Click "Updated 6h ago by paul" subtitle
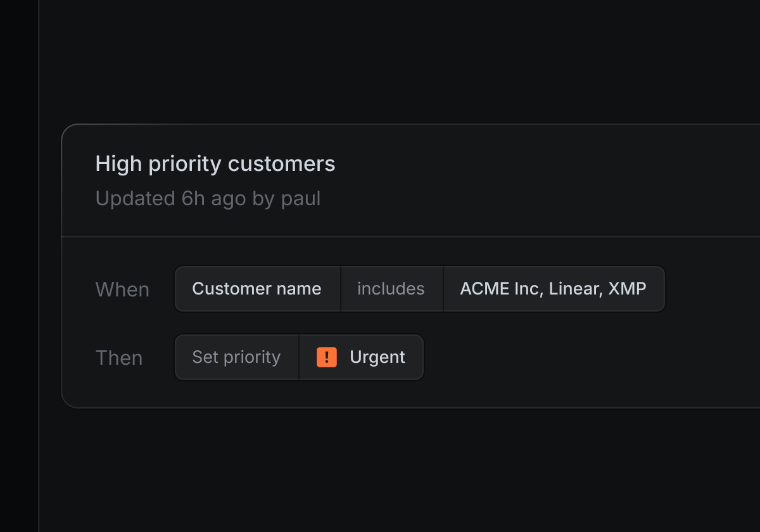 pos(208,199)
